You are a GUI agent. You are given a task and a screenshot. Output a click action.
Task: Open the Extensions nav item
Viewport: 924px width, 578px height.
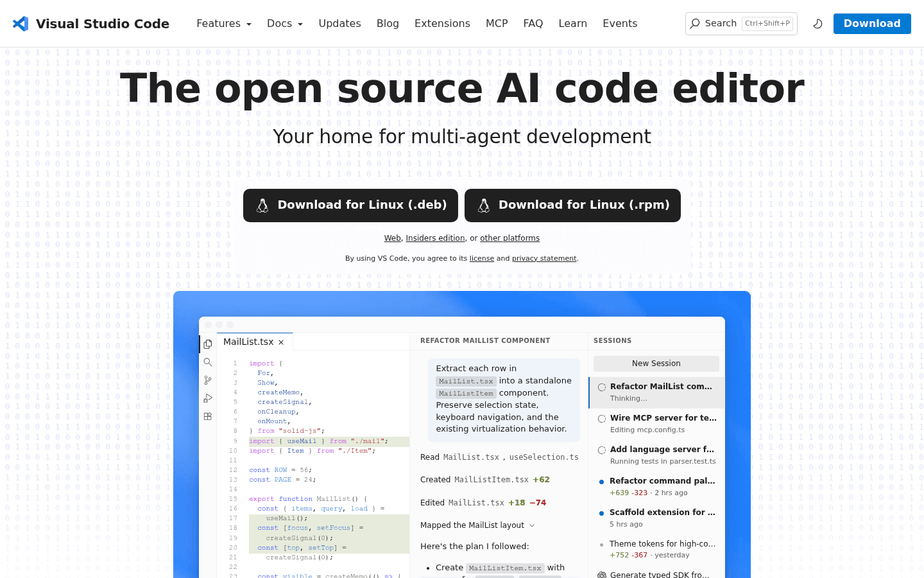pos(442,24)
